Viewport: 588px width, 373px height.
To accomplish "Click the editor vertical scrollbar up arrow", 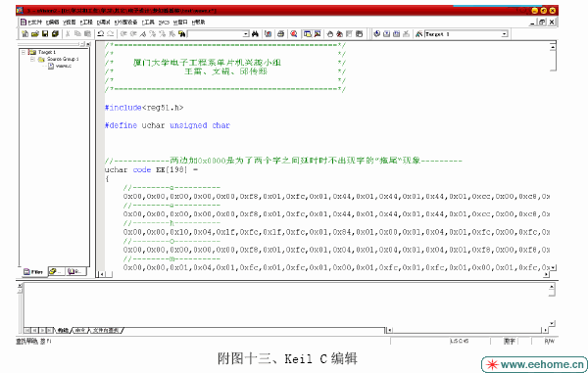I will pyautogui.click(x=553, y=47).
